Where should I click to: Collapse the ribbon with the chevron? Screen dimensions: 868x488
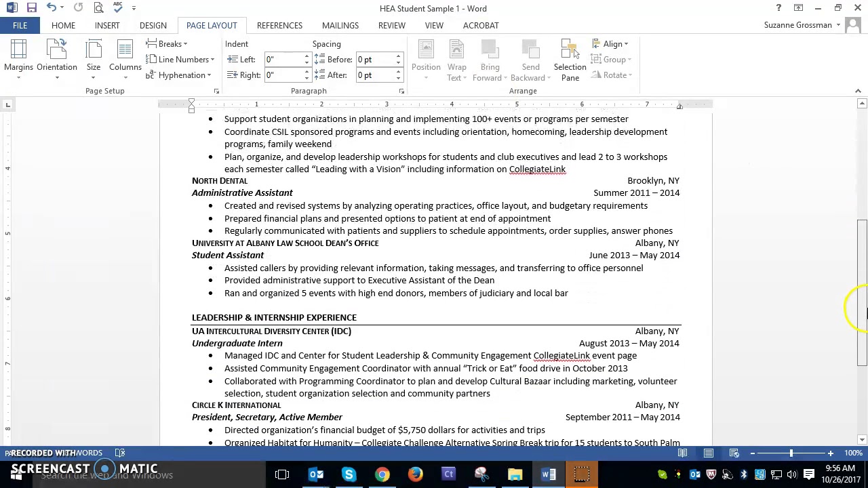pos(858,91)
